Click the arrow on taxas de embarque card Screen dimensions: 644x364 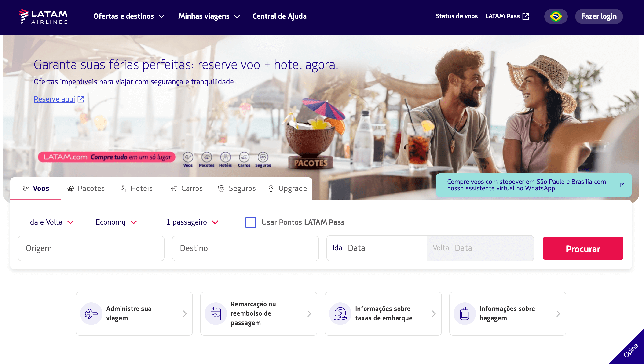[x=434, y=314]
